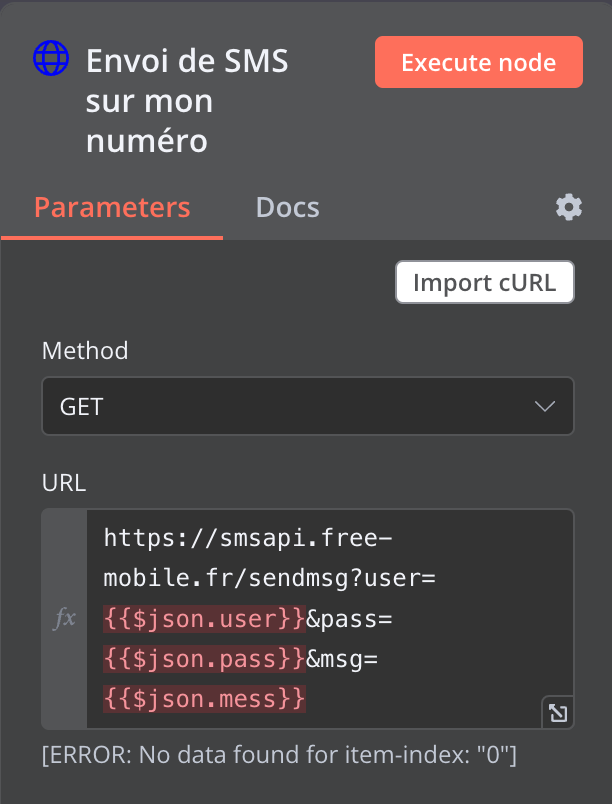Click the chevron arrow in Method dropdown

545,406
